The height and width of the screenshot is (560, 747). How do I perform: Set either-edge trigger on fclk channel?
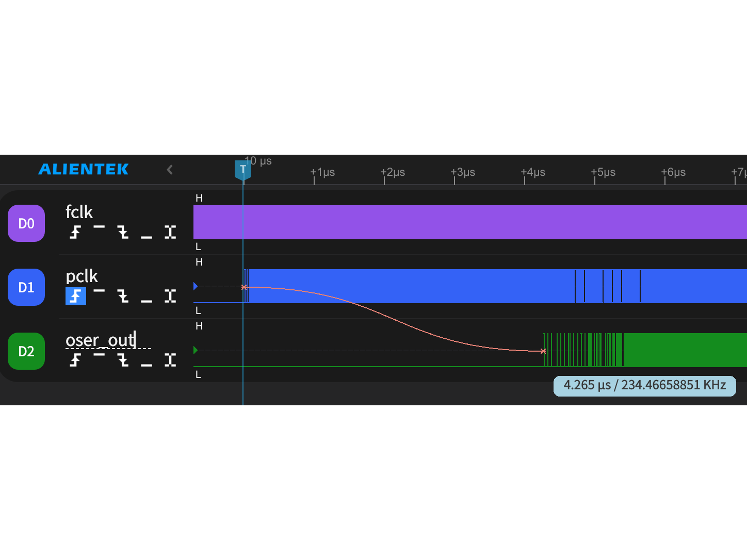tap(170, 232)
